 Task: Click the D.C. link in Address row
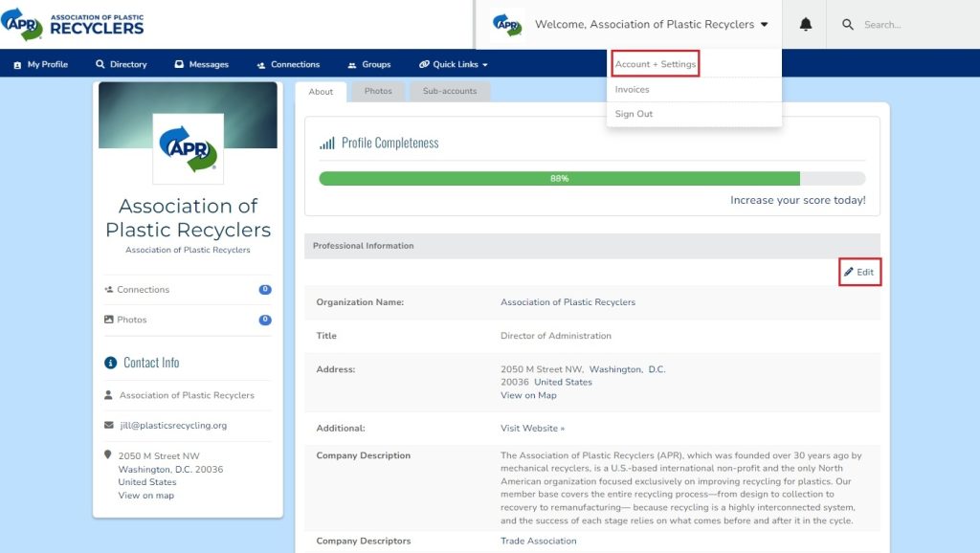657,369
